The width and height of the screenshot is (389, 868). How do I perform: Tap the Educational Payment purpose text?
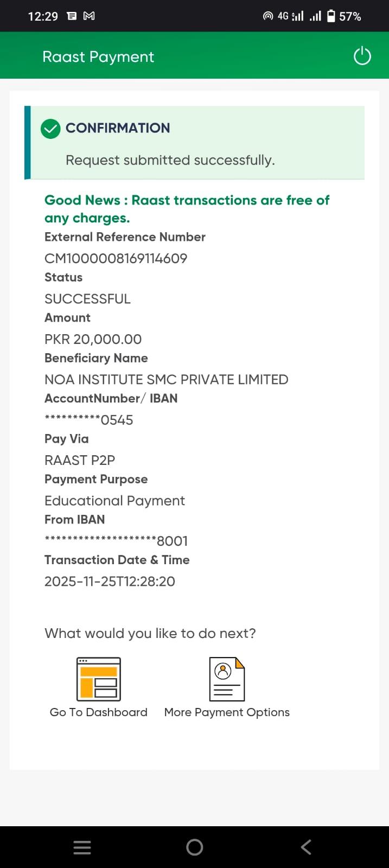(x=114, y=501)
